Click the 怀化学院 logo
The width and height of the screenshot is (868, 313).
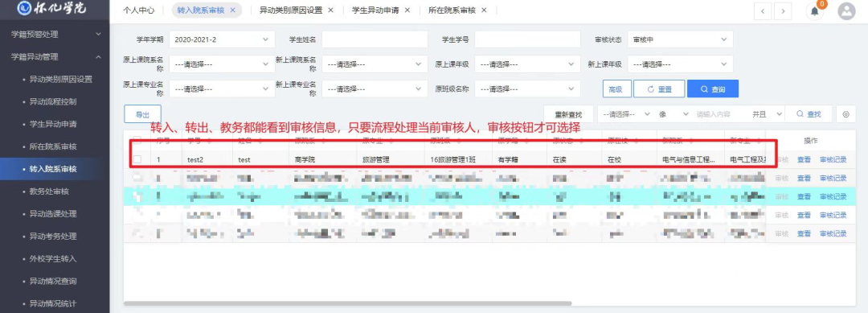51,8
